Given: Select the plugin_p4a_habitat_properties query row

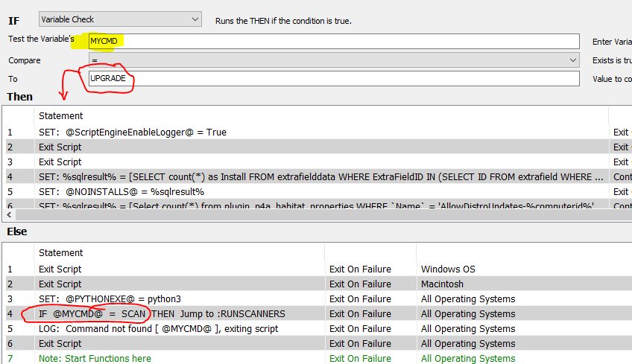Looking at the screenshot, I should (x=320, y=205).
